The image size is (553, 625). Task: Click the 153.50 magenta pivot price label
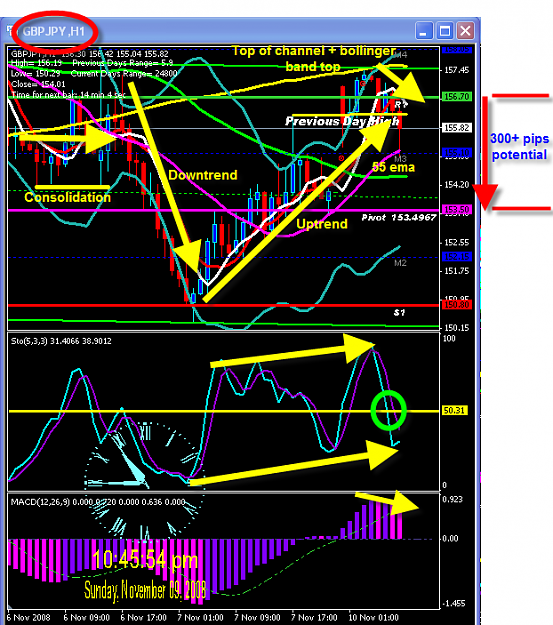[457, 209]
